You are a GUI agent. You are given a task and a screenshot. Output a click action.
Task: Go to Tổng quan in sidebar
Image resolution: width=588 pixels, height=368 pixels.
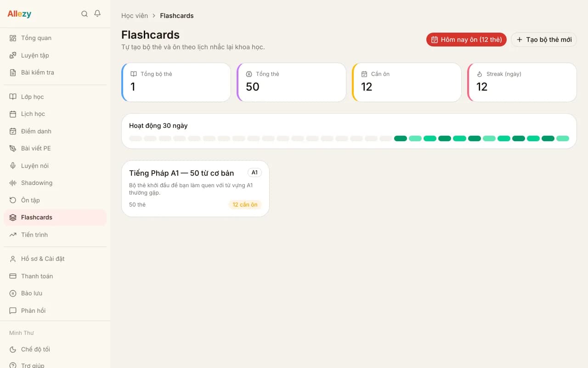[55, 38]
